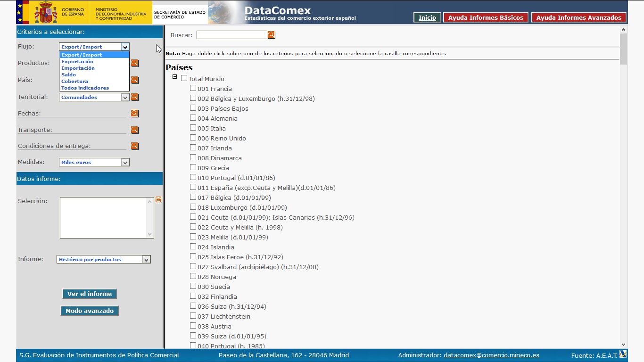644x362 pixels.
Task: Tick the 028 Noruega checkbox
Action: (x=193, y=276)
